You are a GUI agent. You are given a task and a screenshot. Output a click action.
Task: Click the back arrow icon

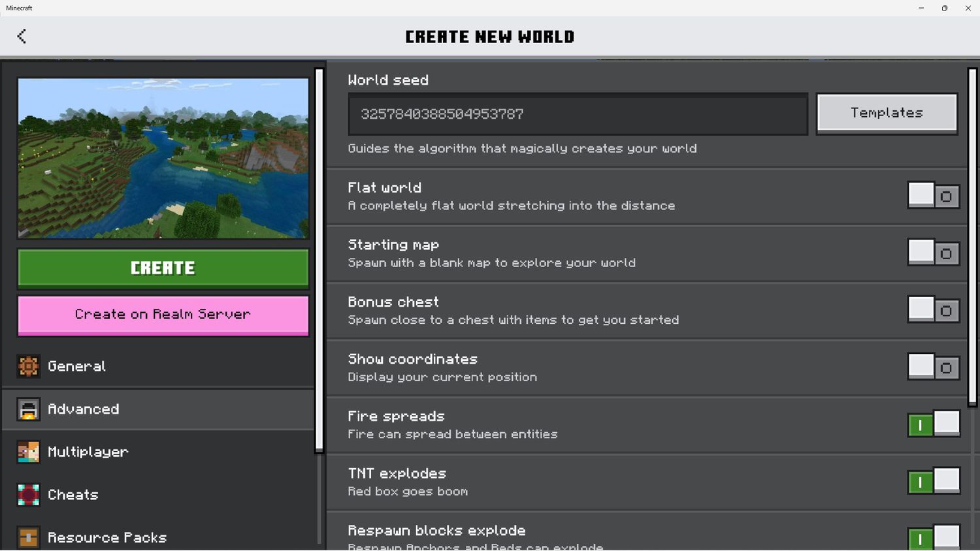point(22,36)
